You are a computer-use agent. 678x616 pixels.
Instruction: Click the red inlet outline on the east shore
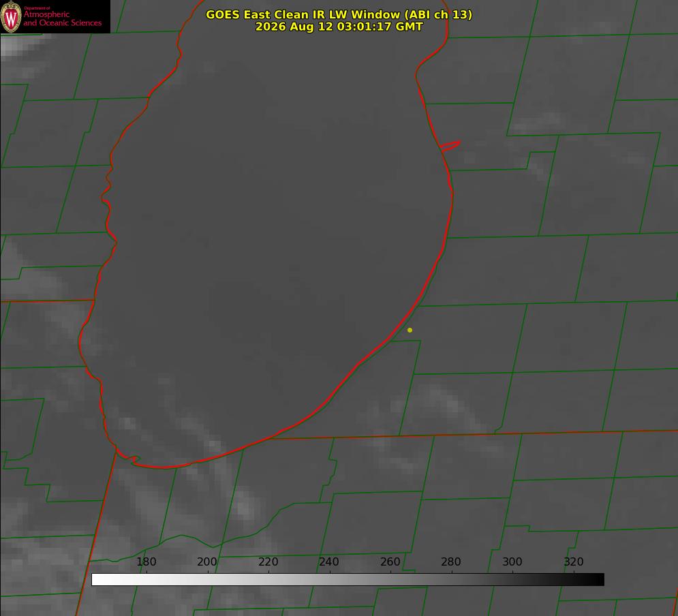click(x=450, y=146)
